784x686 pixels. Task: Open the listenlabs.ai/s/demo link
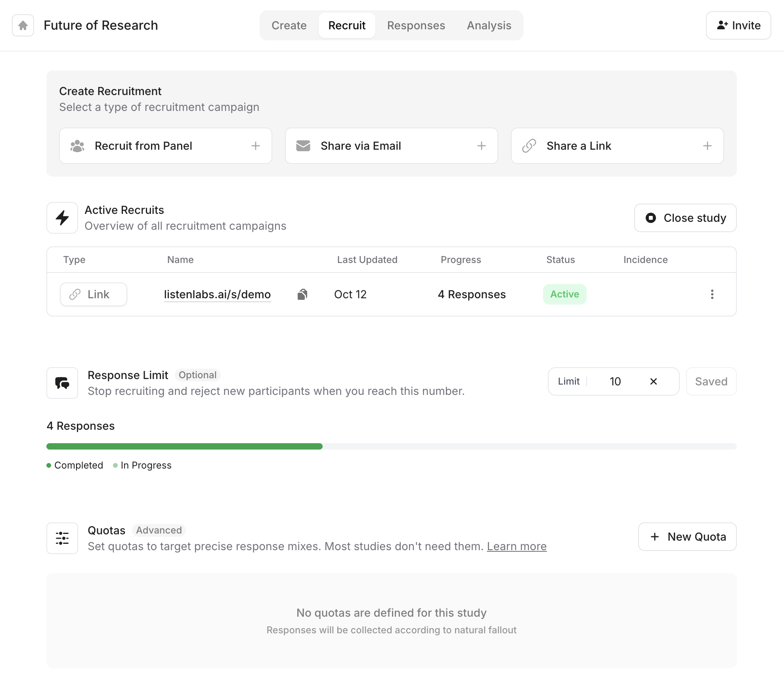click(x=217, y=294)
